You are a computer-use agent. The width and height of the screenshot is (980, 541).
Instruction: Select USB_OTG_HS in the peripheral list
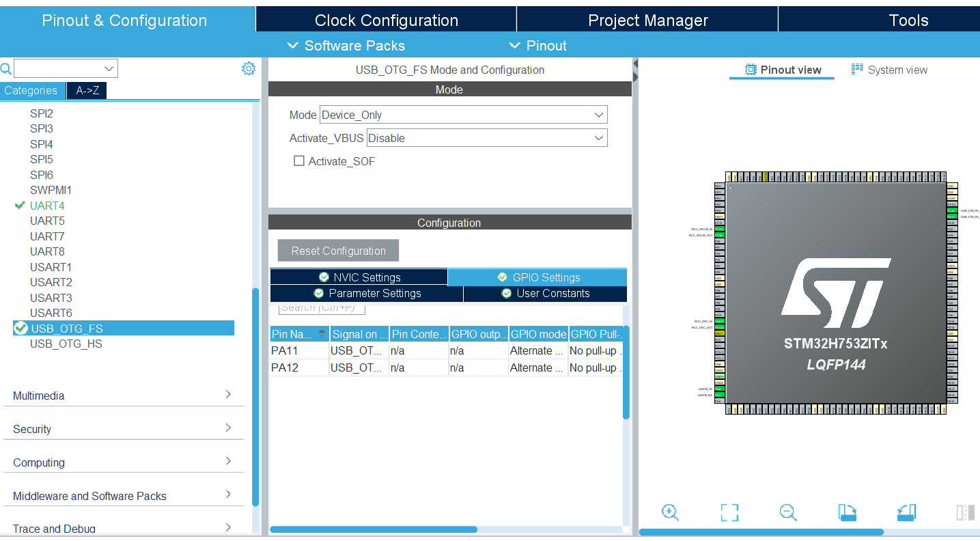point(66,344)
